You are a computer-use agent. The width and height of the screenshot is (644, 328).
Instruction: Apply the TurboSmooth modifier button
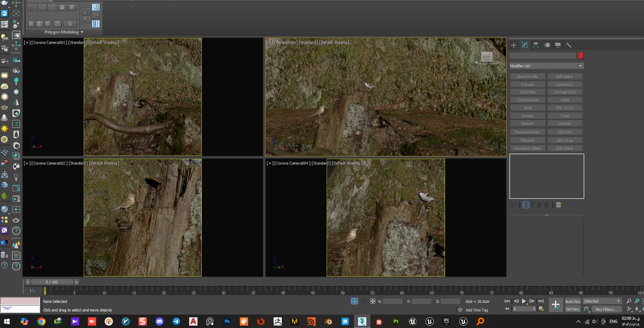tap(528, 100)
